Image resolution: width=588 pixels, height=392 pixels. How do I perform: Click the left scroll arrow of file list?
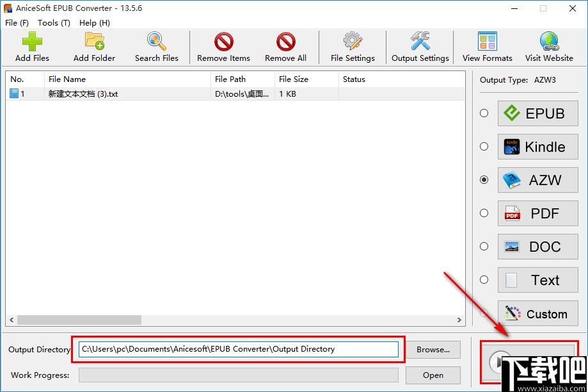point(12,320)
